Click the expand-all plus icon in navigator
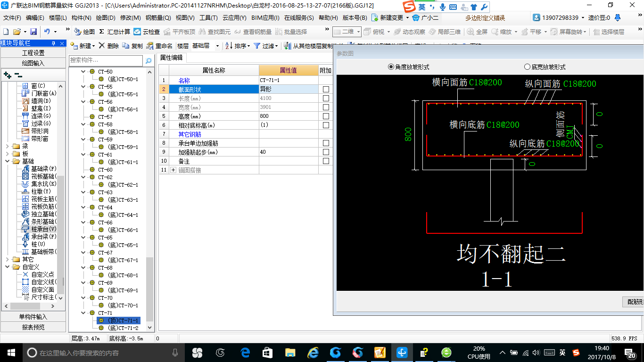Screen dimensions: 644x362 (8, 75)
